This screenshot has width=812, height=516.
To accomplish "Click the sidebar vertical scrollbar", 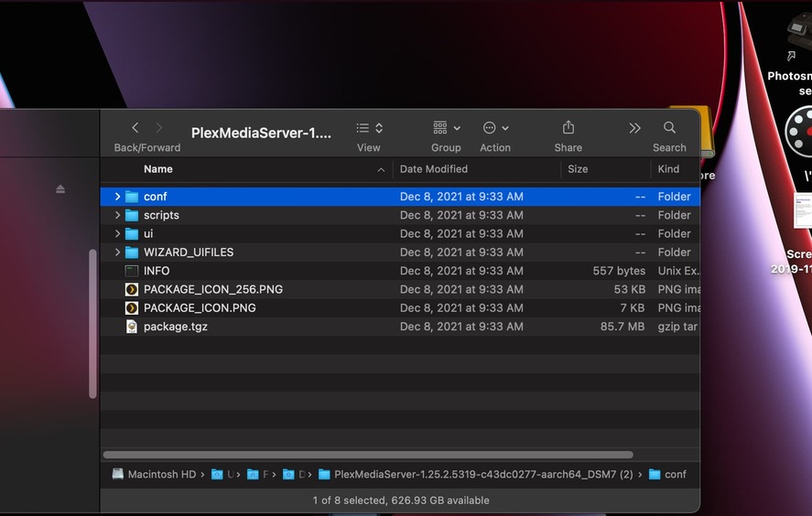I will coord(92,324).
